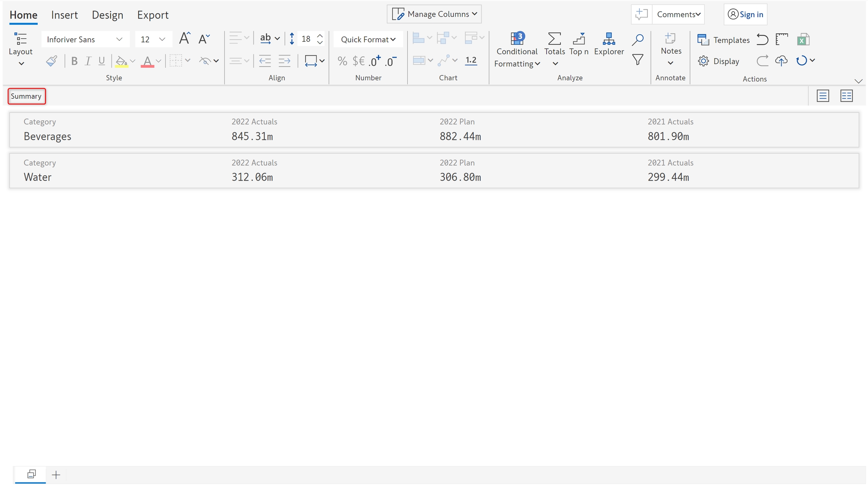Toggle italic formatting
868x487 pixels.
pos(88,61)
